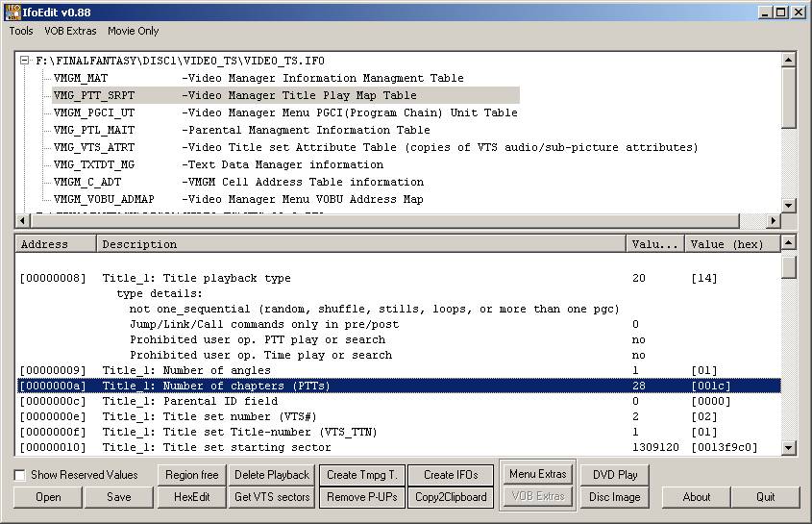Image resolution: width=812 pixels, height=524 pixels.
Task: Click the IfoEdit title bar app icon
Action: [x=13, y=12]
